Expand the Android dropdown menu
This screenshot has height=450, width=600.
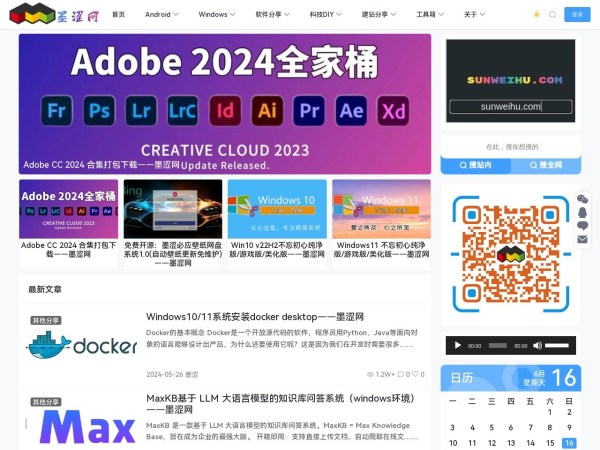coord(161,15)
